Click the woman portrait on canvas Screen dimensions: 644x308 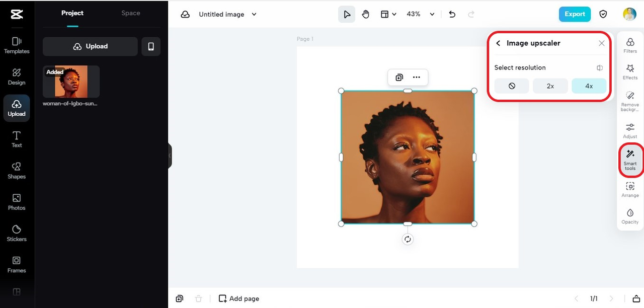pyautogui.click(x=408, y=157)
